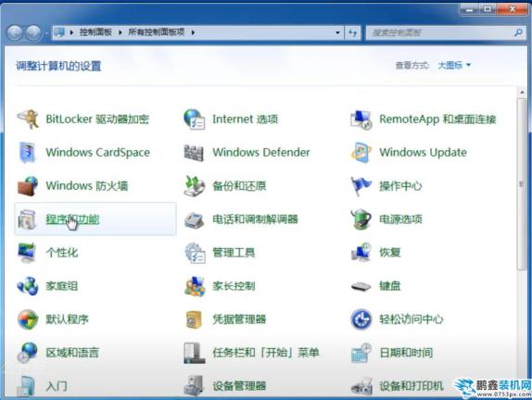
Task: Open the Internet 选项 text link
Action: pos(245,119)
